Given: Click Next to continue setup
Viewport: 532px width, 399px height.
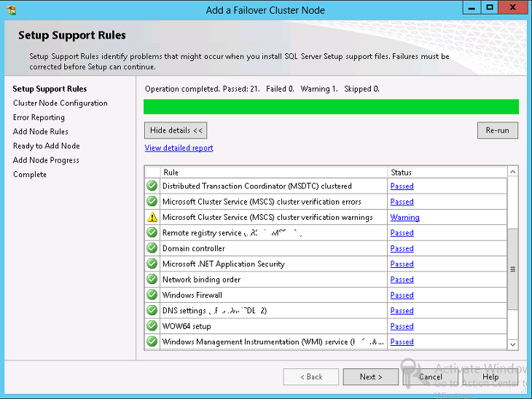Looking at the screenshot, I should click(371, 377).
